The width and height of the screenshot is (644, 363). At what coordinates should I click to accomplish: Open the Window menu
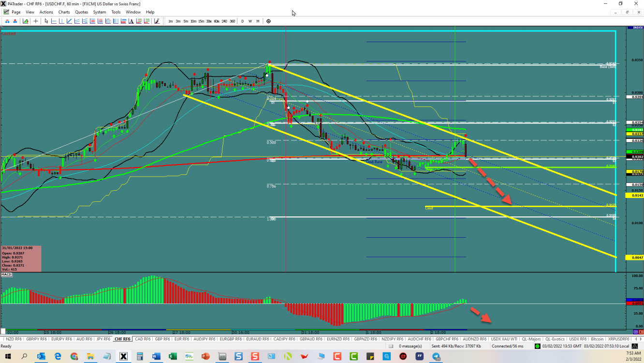(133, 12)
